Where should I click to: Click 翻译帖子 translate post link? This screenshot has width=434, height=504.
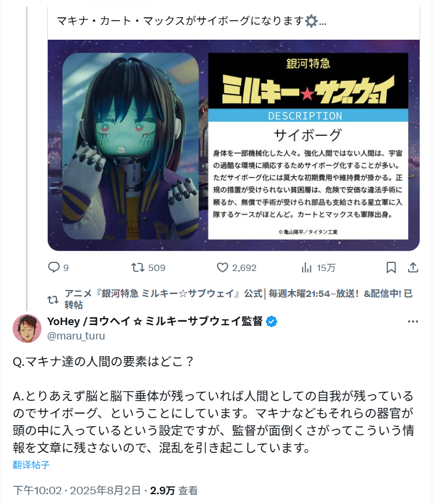(31, 465)
